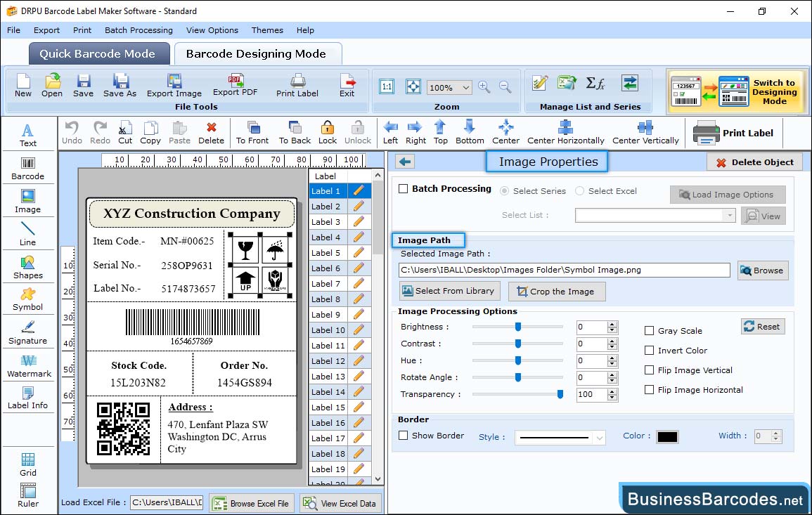Click the Delete Object button
This screenshot has width=812, height=515.
pyautogui.click(x=754, y=162)
